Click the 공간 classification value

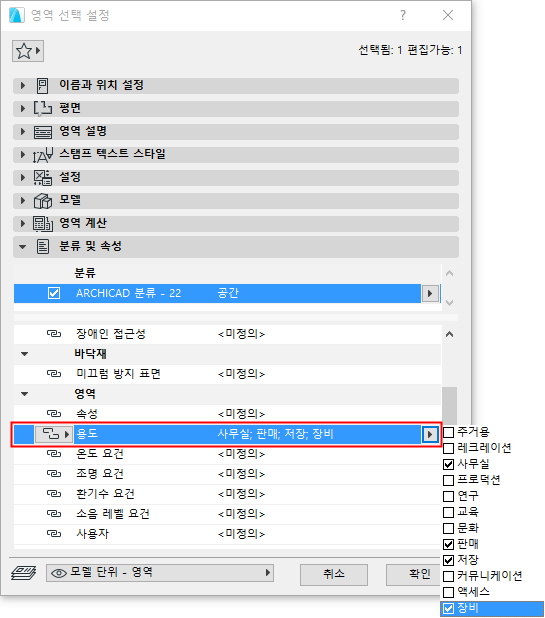pyautogui.click(x=228, y=293)
